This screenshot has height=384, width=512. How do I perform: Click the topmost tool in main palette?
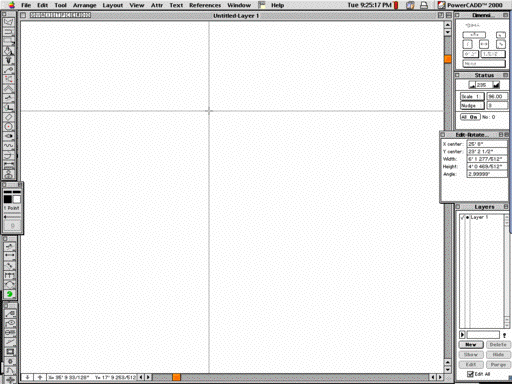(9, 22)
